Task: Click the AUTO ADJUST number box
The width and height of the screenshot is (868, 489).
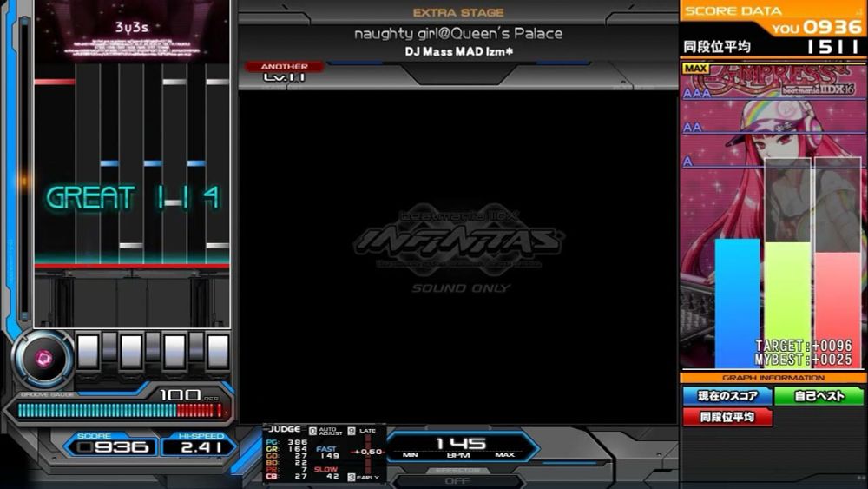Action: (312, 431)
